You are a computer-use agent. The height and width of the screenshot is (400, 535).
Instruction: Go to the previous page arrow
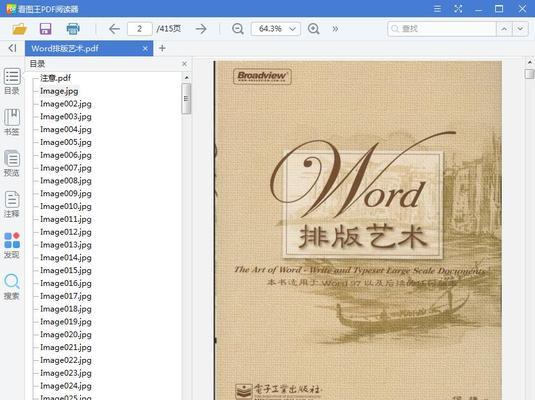tap(114, 29)
